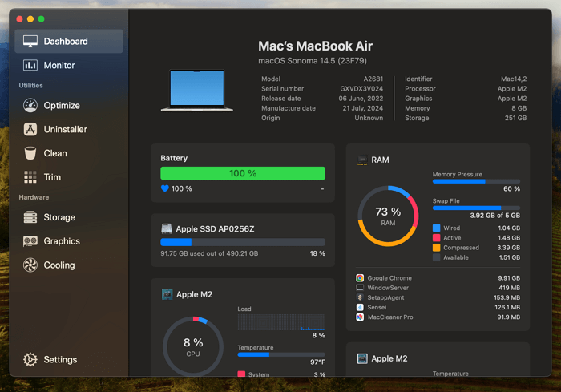This screenshot has height=392, width=561.
Task: Click the Trim grid icon
Action: coord(30,177)
